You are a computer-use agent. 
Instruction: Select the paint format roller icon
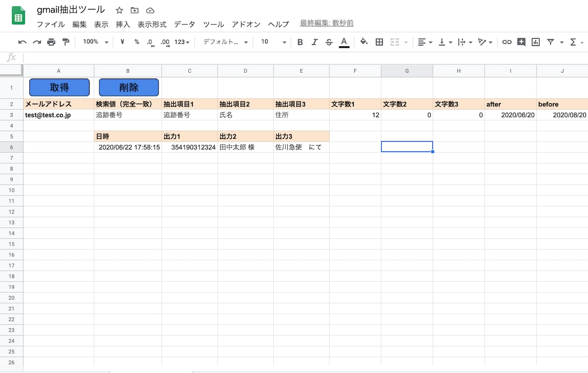[x=66, y=42]
